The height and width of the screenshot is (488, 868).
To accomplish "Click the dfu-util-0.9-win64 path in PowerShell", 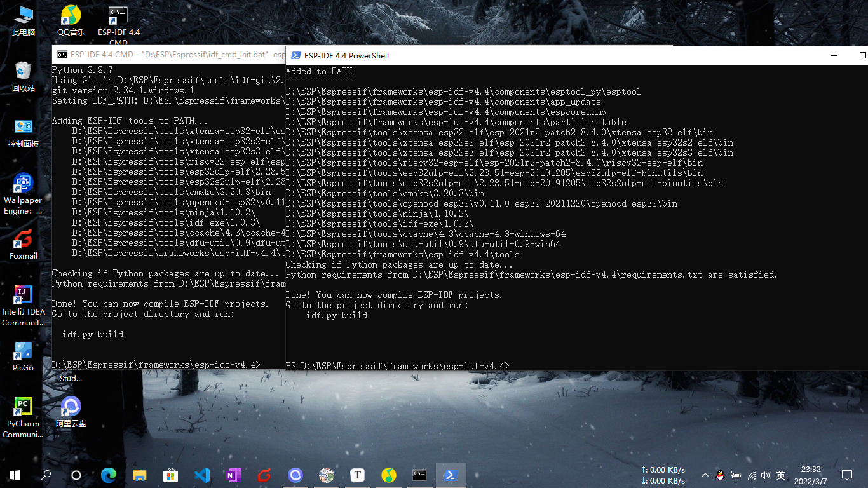I will point(423,244).
